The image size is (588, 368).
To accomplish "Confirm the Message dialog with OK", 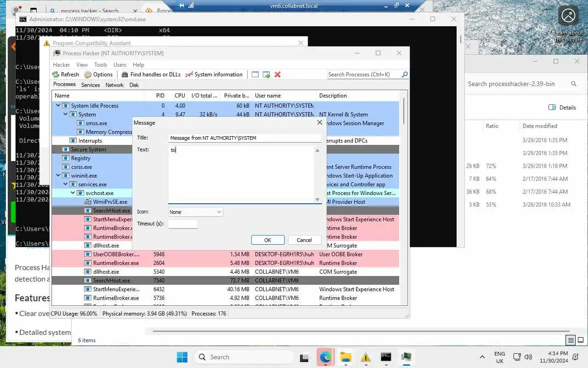I will tap(268, 240).
